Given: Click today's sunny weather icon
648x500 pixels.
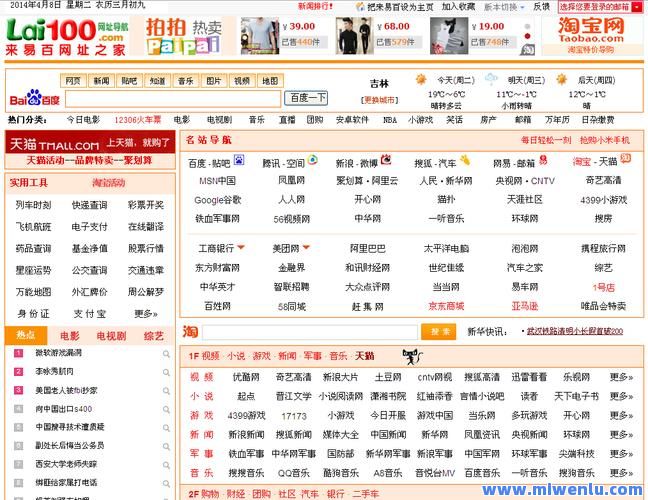Looking at the screenshot, I should [421, 79].
